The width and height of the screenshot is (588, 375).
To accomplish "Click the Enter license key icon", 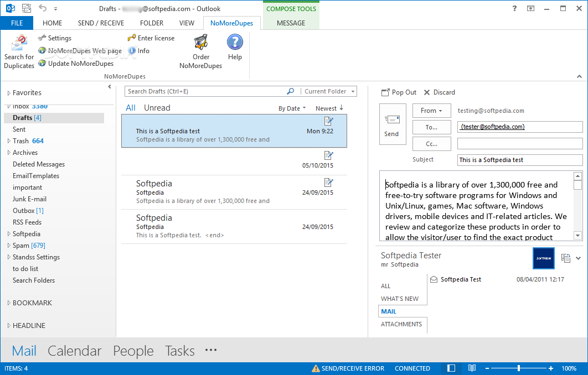I will [x=132, y=38].
